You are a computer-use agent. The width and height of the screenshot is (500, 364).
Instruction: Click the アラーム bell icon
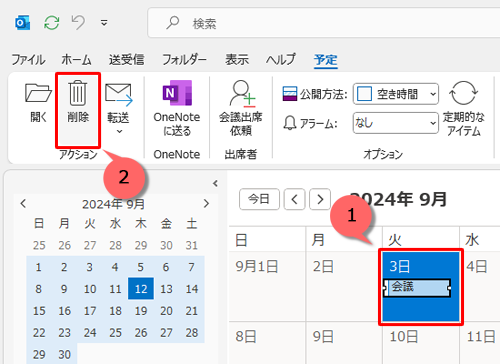coord(290,123)
